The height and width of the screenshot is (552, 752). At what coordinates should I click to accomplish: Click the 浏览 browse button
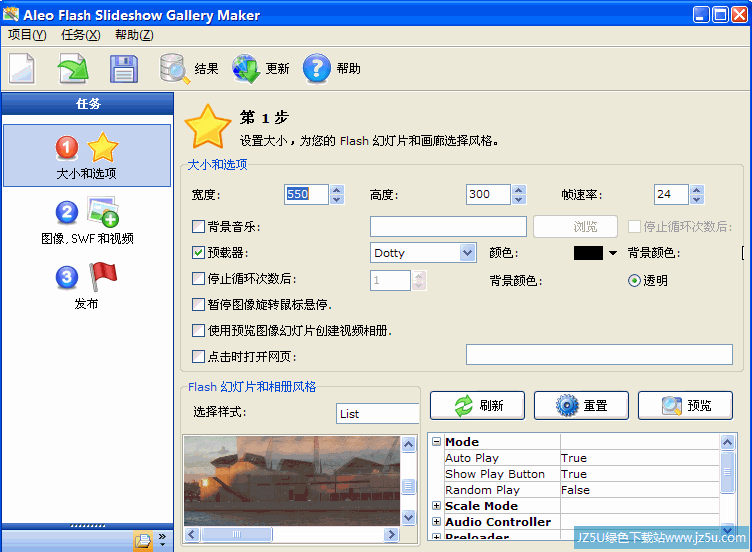click(576, 226)
